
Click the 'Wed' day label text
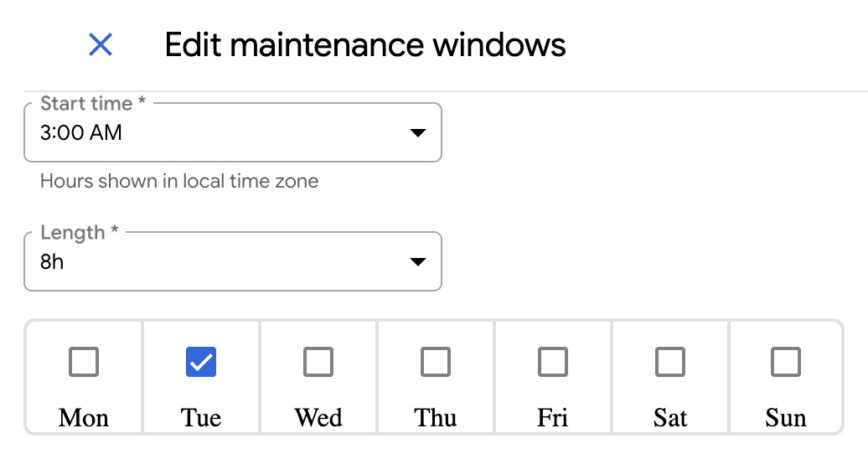point(318,417)
